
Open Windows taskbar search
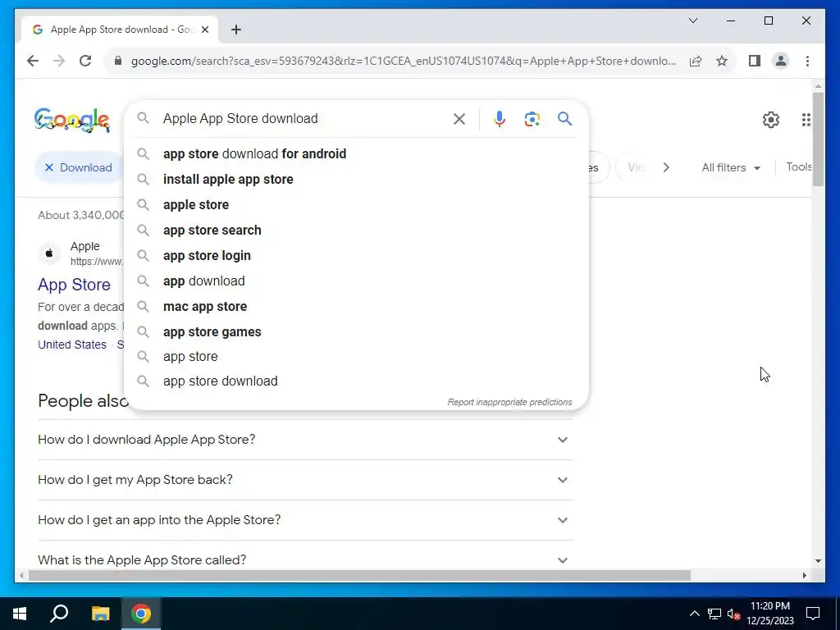point(59,614)
